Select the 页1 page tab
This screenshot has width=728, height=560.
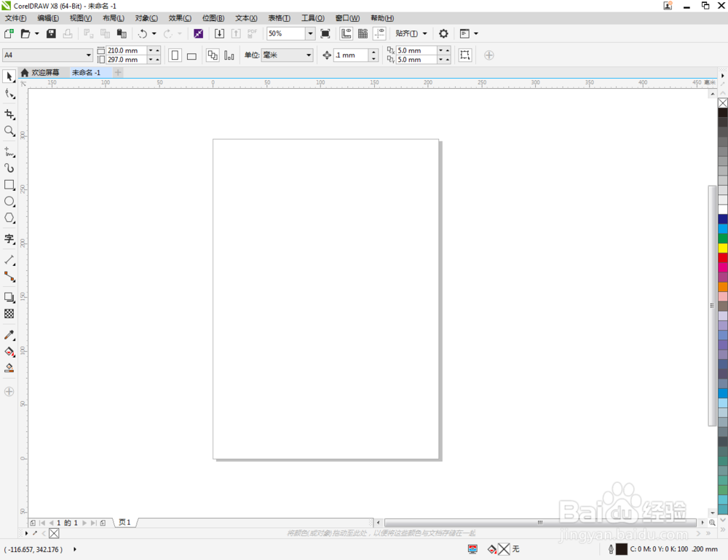(125, 522)
